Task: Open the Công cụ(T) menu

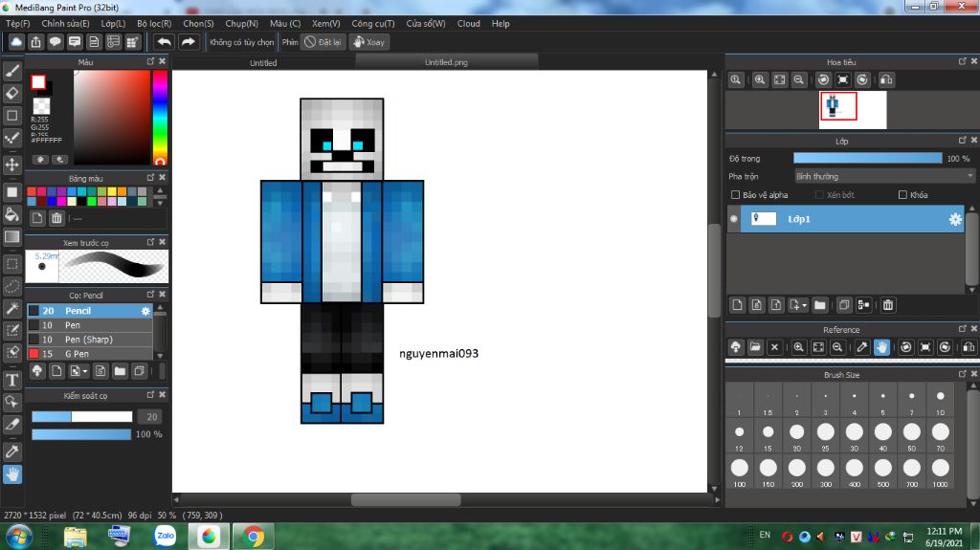Action: coord(373,24)
